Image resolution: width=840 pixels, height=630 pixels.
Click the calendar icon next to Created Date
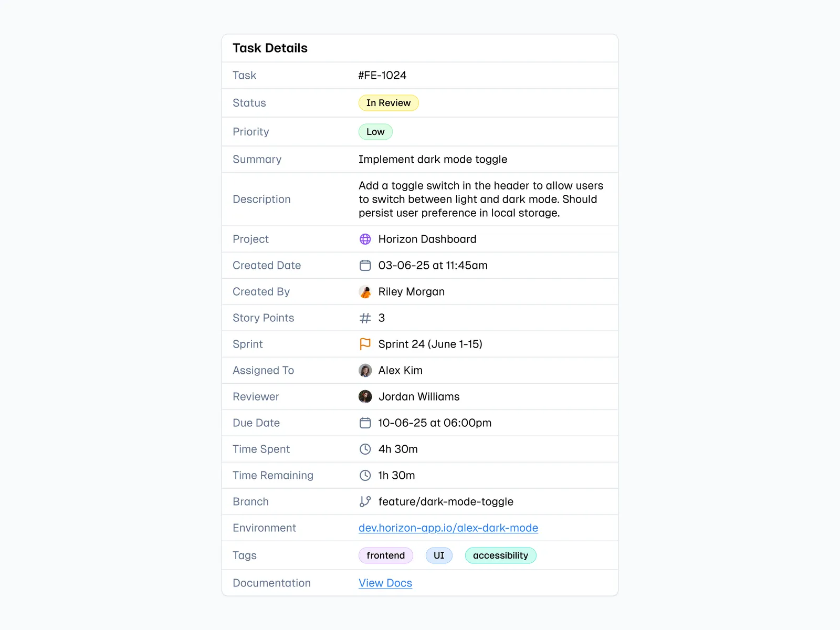coord(365,266)
